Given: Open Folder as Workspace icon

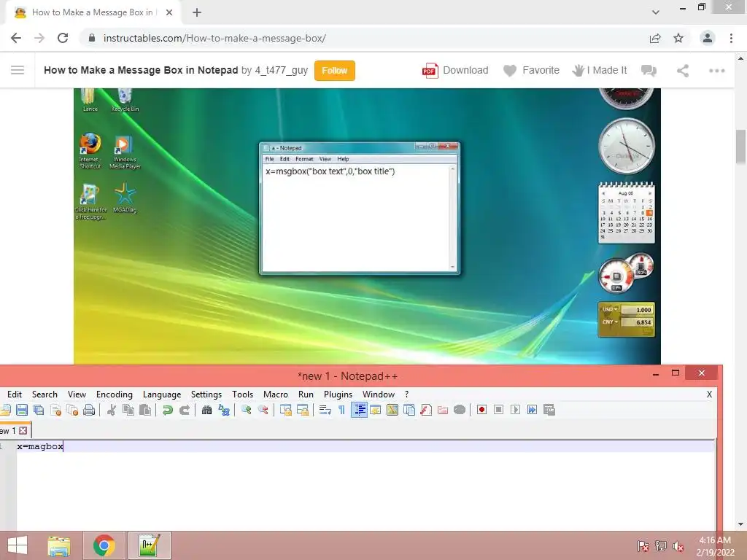Looking at the screenshot, I should (x=443, y=410).
